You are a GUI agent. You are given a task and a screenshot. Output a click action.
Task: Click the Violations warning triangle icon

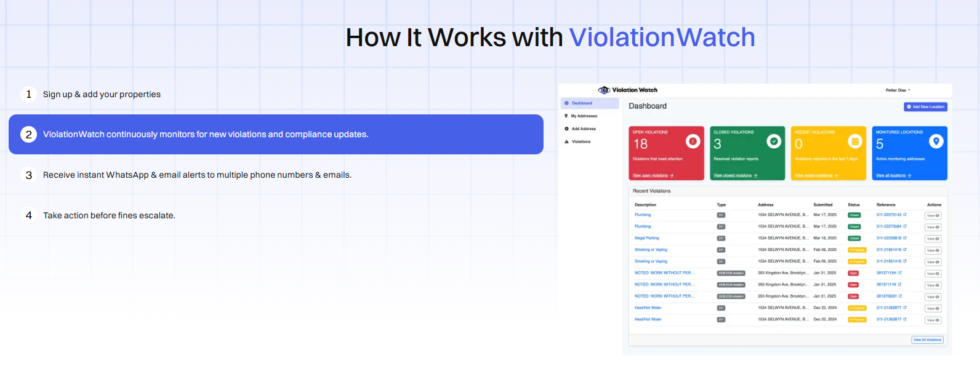(x=567, y=141)
